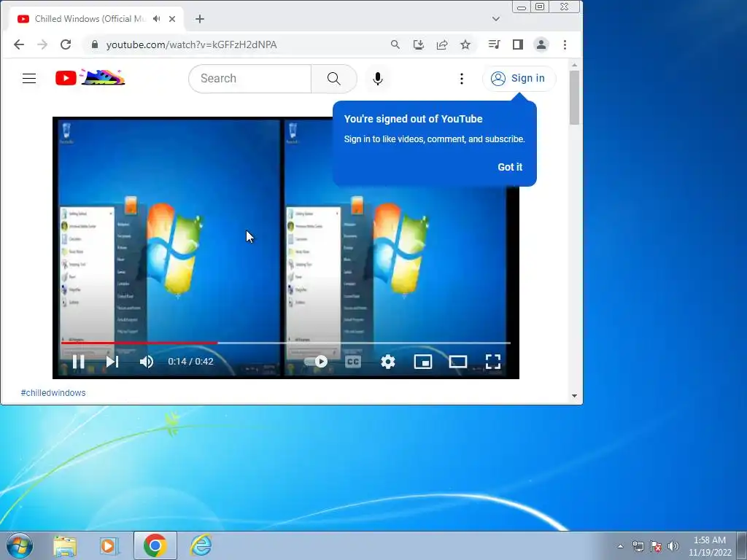747x560 pixels.
Task: Launch Internet Explorer from taskbar
Action: pos(201,545)
